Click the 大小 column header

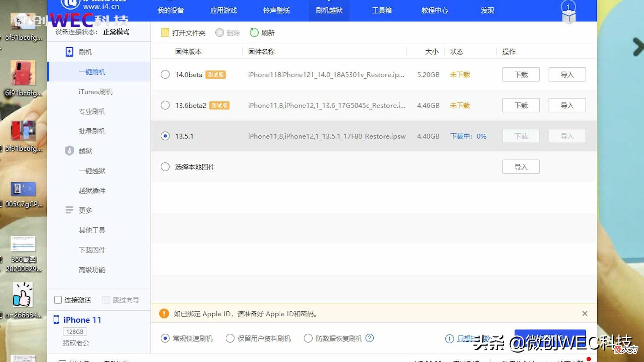(x=432, y=52)
